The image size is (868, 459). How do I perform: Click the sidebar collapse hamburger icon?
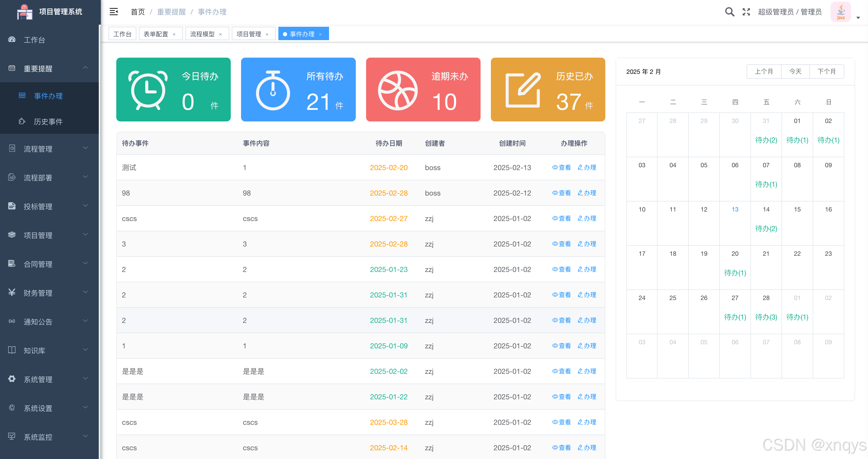click(x=113, y=12)
